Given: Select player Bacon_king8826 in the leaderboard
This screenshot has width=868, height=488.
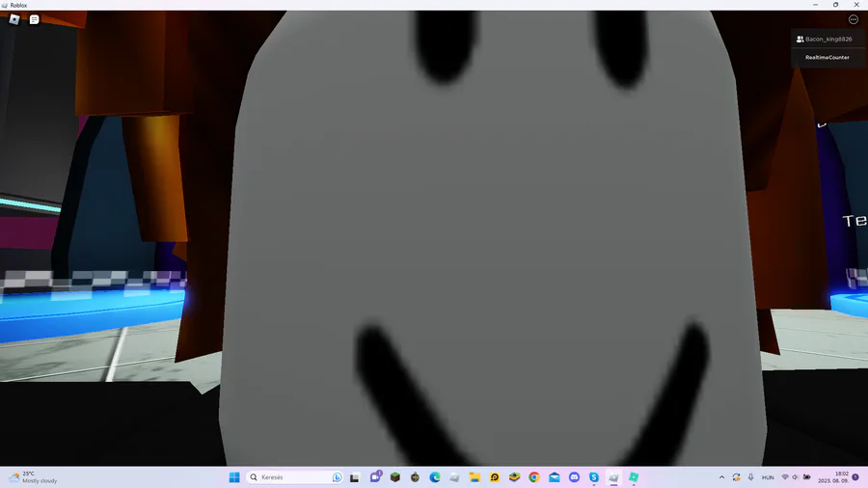Looking at the screenshot, I should [x=828, y=40].
